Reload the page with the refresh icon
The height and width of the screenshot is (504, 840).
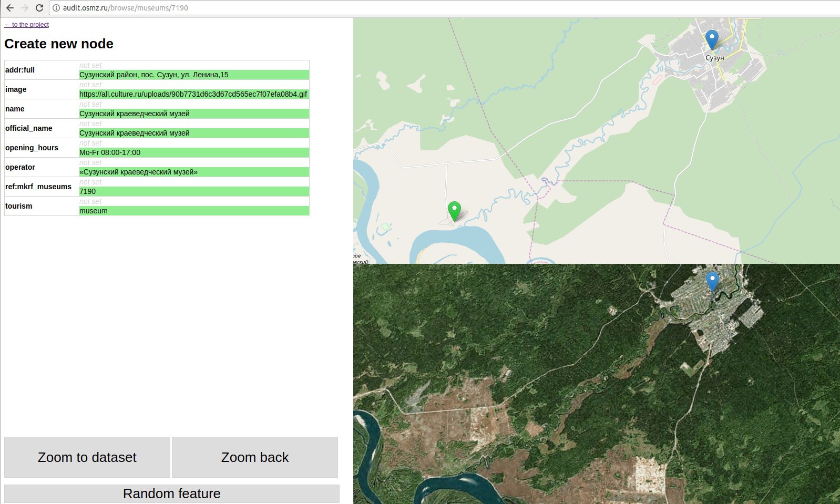click(x=39, y=8)
